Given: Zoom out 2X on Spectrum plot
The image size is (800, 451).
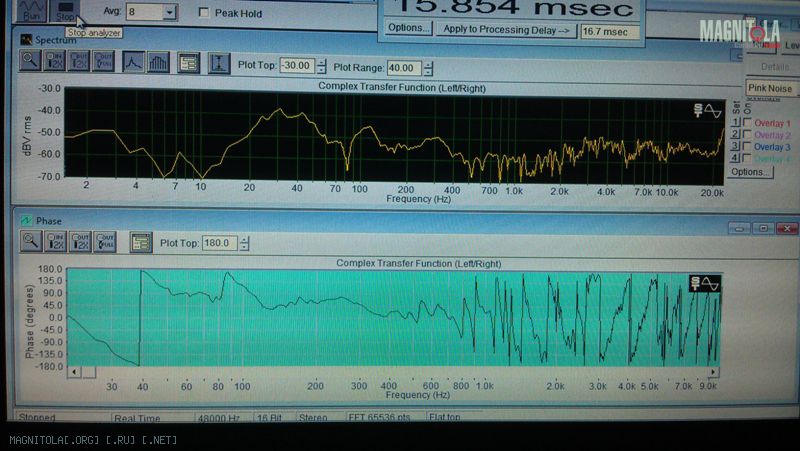Looking at the screenshot, I should [79, 61].
